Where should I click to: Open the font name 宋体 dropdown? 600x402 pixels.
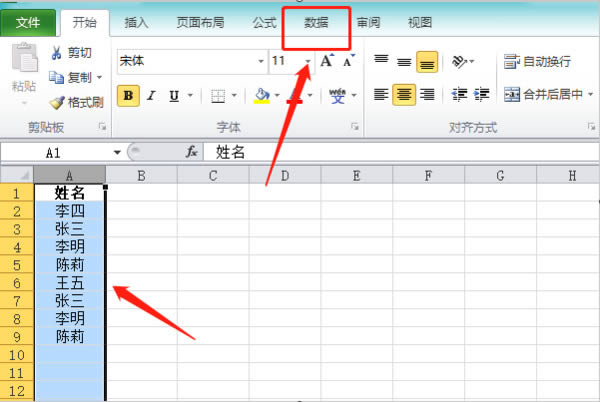257,62
